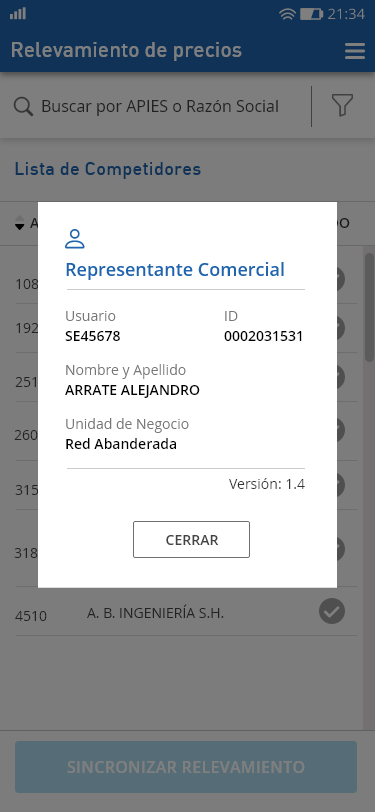The height and width of the screenshot is (812, 375).
Task: Click the list scrollbar on right edge
Action: 369,308
